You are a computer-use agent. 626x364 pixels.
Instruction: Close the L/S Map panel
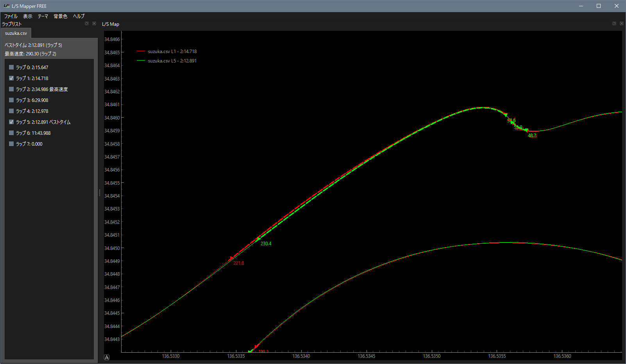pyautogui.click(x=622, y=24)
